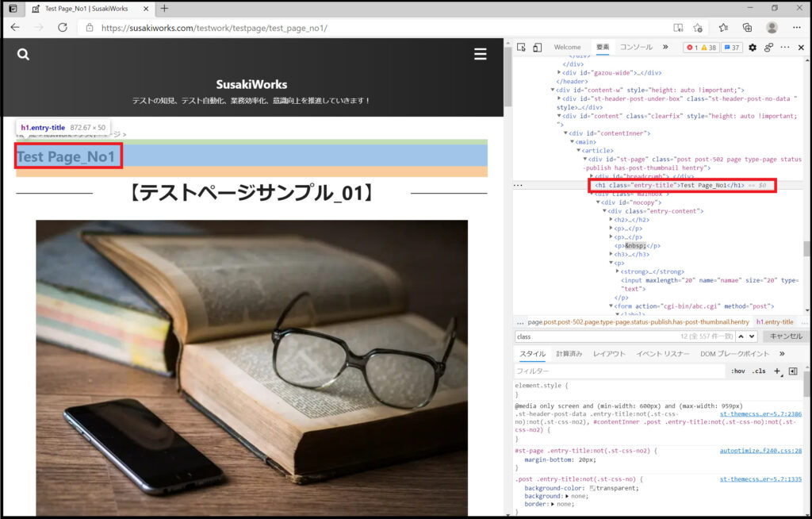Open the tab actions menu icon
Screen dimensions: 812x519
13,8
